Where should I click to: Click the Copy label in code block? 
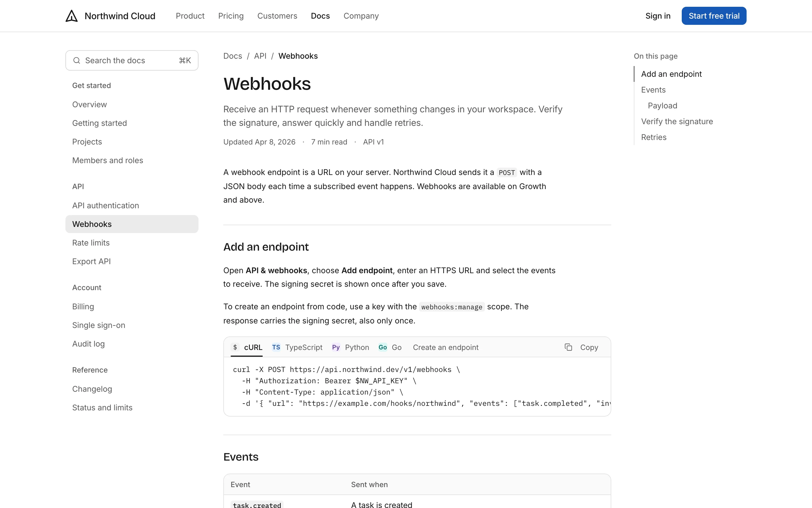(x=589, y=347)
